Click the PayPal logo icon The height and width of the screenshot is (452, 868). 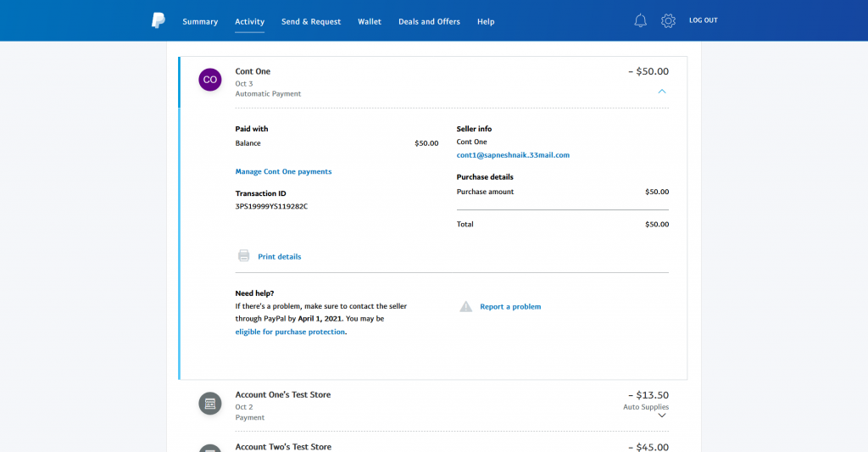tap(159, 20)
